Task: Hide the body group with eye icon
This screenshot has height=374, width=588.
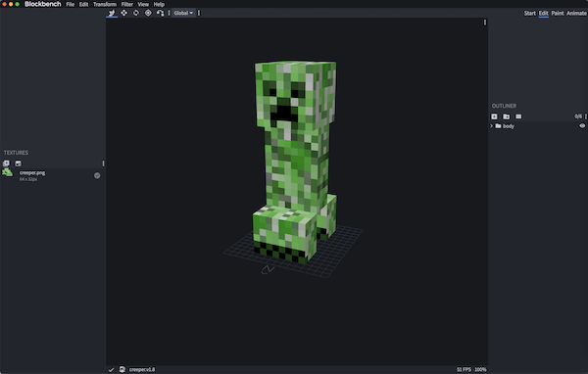Action: pos(582,126)
